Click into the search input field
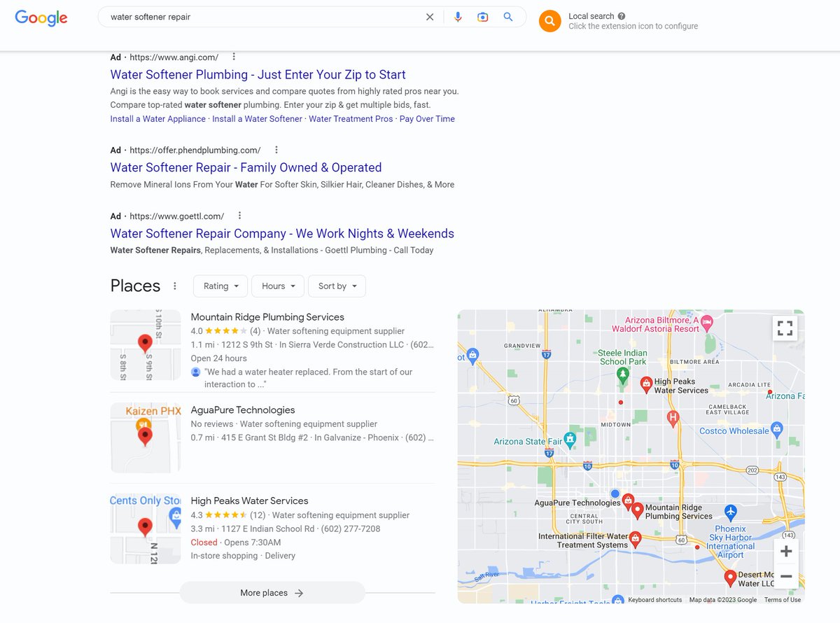Screen dimensions: 840x623 (266, 17)
